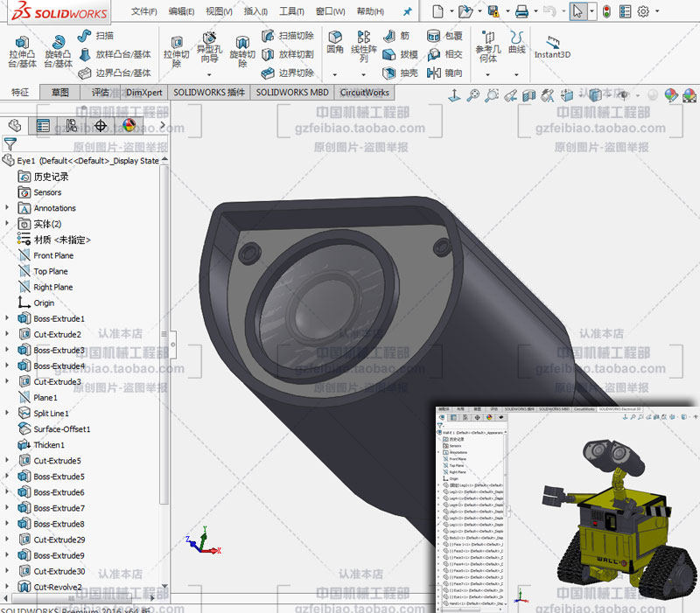Viewport: 700px width, 613px height.
Task: Open the Reference Geometry dropdown arrow
Action: (488, 74)
